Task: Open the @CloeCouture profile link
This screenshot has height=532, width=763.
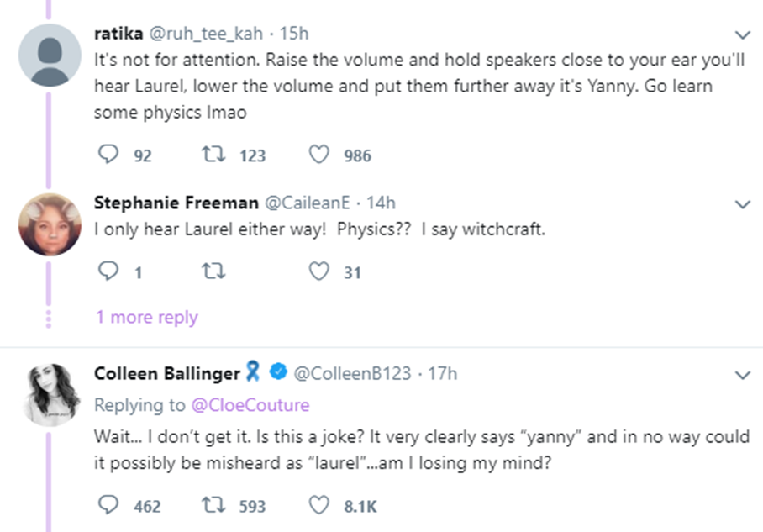Action: [x=250, y=405]
